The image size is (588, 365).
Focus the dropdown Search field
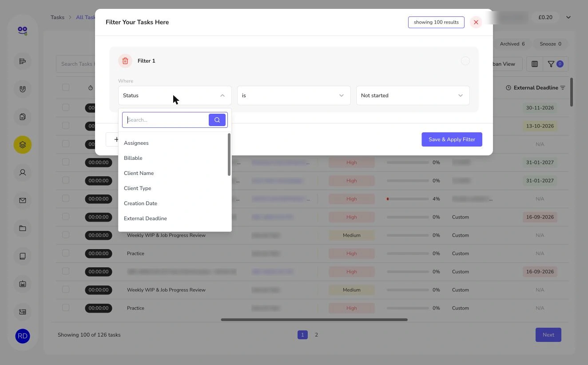coord(166,120)
